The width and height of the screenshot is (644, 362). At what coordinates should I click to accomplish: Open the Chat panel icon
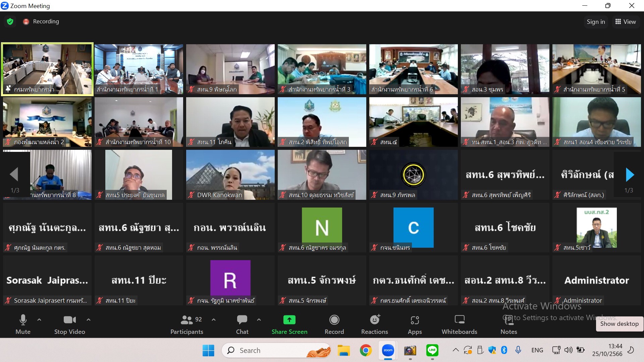coord(242,320)
